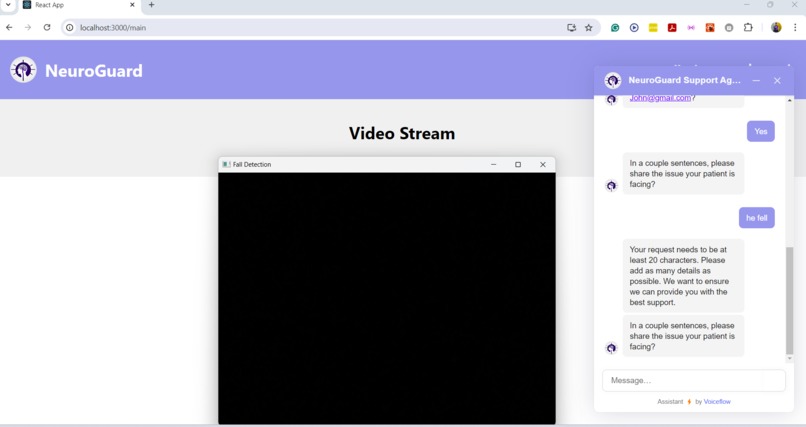The width and height of the screenshot is (806, 427).
Task: Click the NeuroGuard Support Agent chat avatar
Action: point(612,80)
